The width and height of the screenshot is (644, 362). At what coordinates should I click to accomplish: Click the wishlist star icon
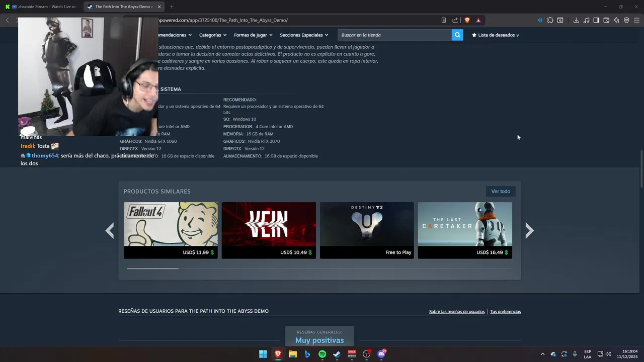(474, 35)
